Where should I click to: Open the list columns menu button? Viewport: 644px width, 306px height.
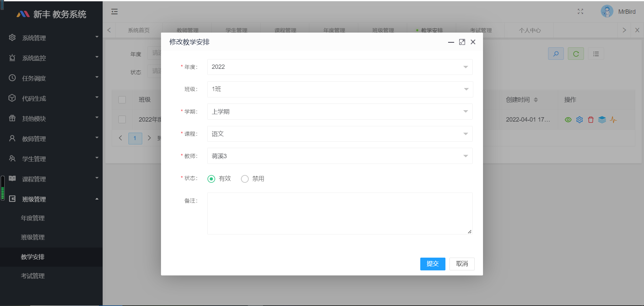[x=596, y=54]
